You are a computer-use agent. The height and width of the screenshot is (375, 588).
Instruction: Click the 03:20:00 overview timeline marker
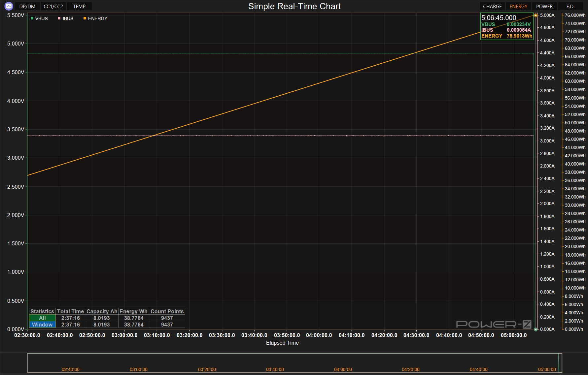[207, 369]
